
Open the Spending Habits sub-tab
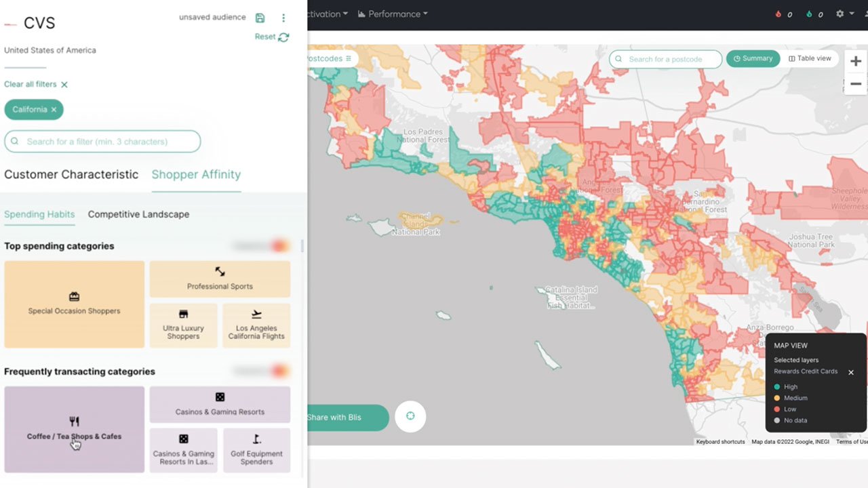(39, 214)
